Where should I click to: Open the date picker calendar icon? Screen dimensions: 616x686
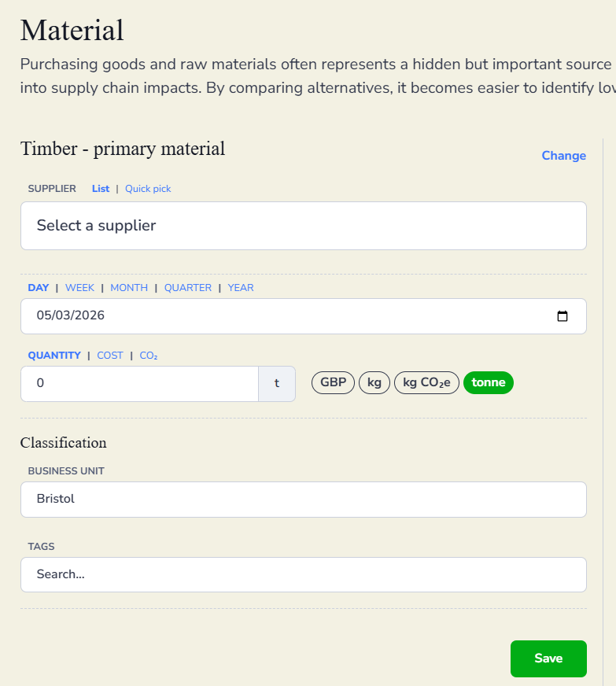click(563, 316)
